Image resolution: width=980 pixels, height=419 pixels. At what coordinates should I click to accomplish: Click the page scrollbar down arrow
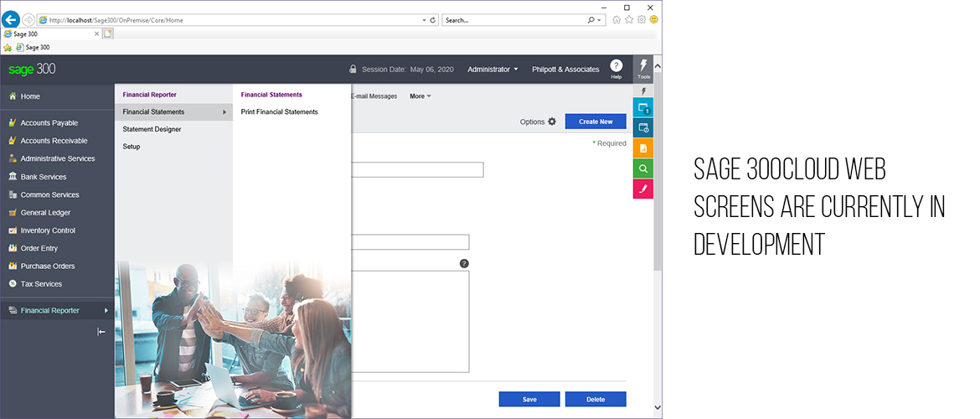(658, 407)
